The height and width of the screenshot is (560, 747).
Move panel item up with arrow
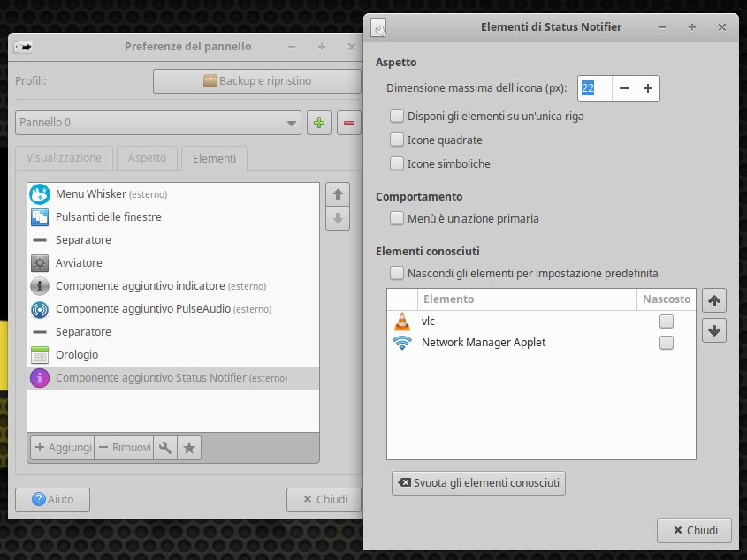(x=338, y=194)
